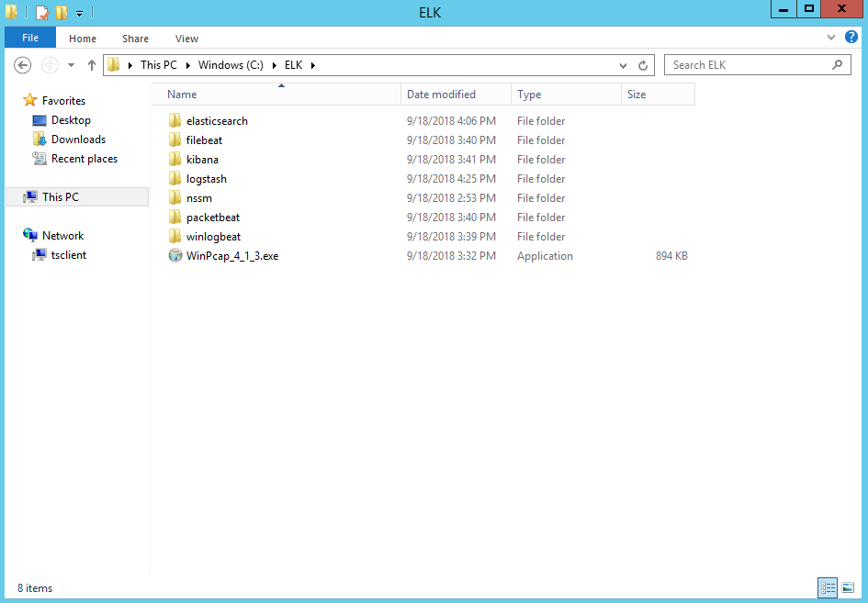Click the folder icon in title bar
Screen dimensions: 868x603
12,12
